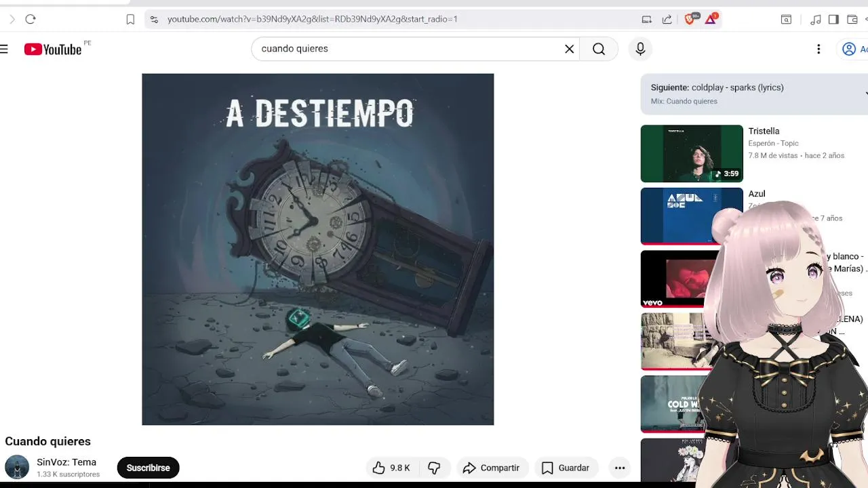
Task: Open Brave Rewards triangle icon
Action: tap(711, 19)
